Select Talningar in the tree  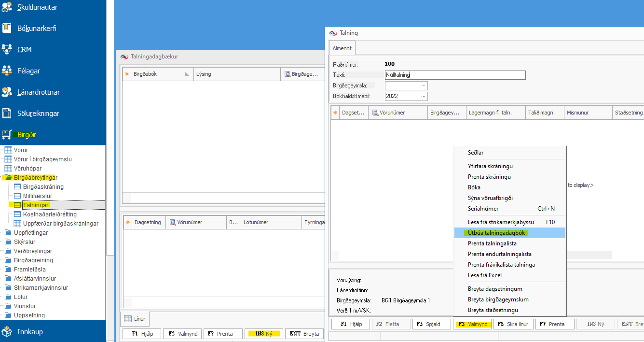pos(36,205)
